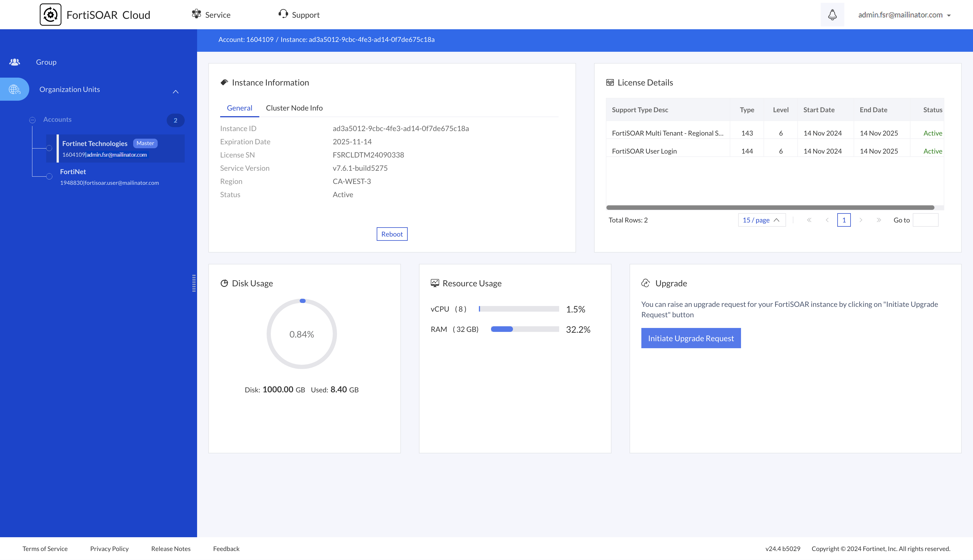
Task: Click the Disk Usage panel icon
Action: tap(225, 283)
